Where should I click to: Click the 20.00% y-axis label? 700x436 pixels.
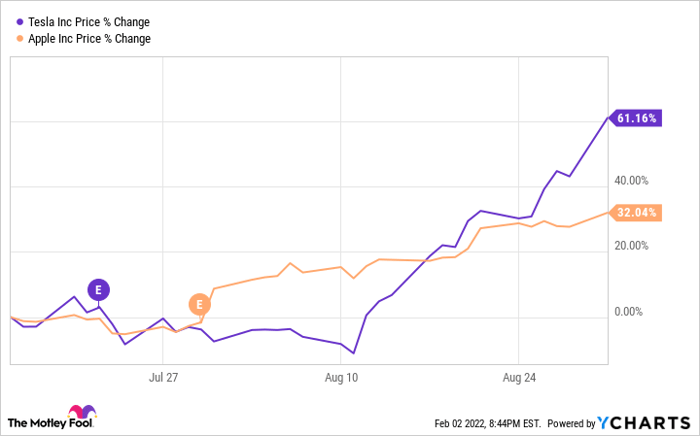(x=633, y=246)
